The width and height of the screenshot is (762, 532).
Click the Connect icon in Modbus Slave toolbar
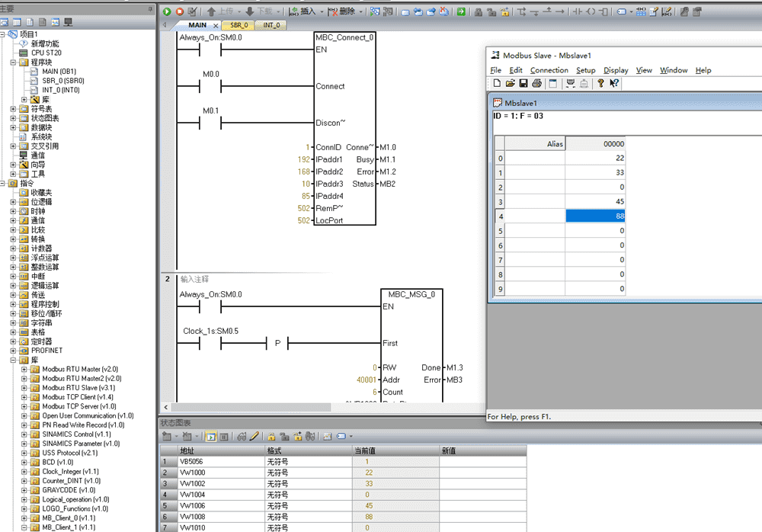click(x=570, y=84)
